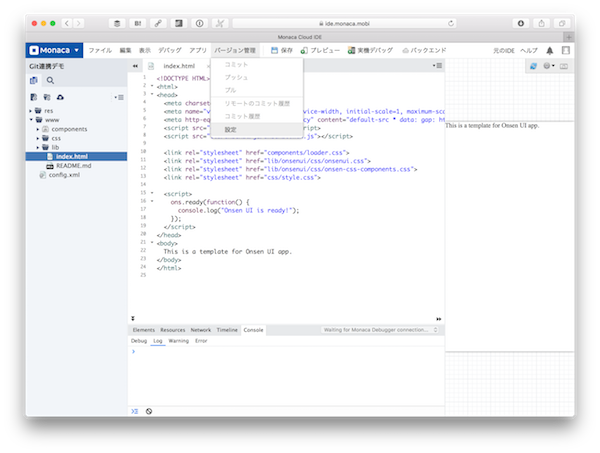Click the new file icon
The width and height of the screenshot is (600, 453).
pyautogui.click(x=34, y=97)
